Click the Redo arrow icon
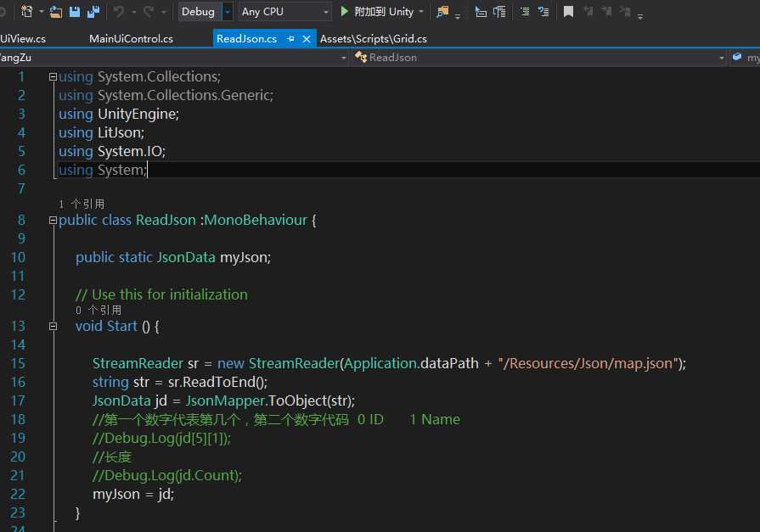This screenshot has height=532, width=760. tap(149, 11)
